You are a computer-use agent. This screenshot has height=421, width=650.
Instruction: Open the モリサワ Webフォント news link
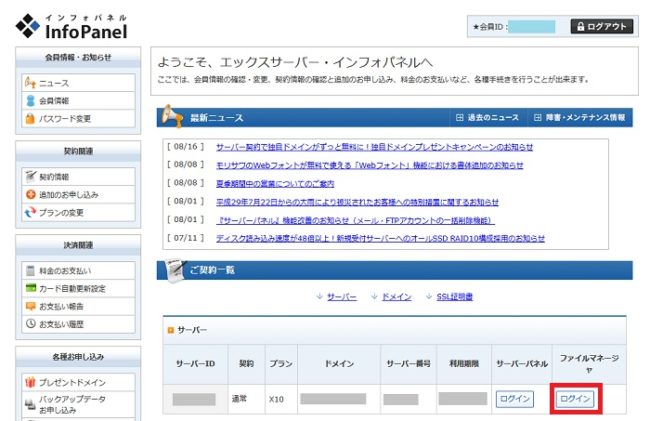click(x=369, y=165)
